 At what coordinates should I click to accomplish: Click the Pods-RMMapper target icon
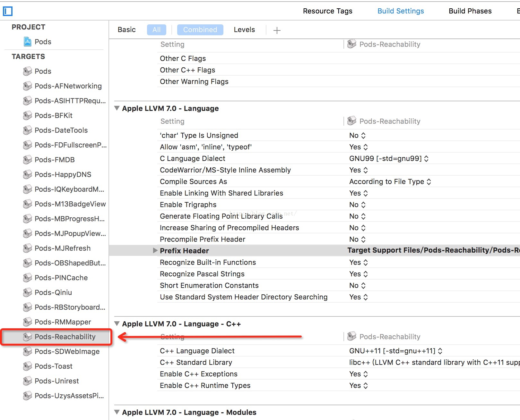pos(28,322)
